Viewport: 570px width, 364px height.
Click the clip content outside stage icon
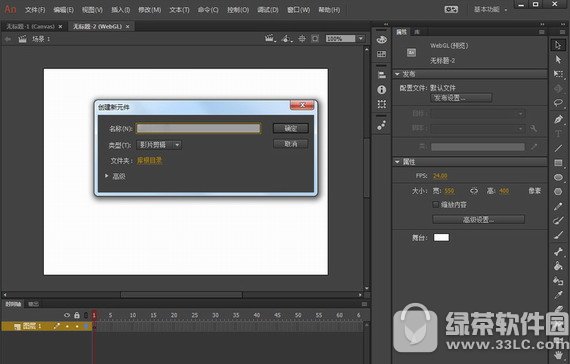(x=315, y=39)
